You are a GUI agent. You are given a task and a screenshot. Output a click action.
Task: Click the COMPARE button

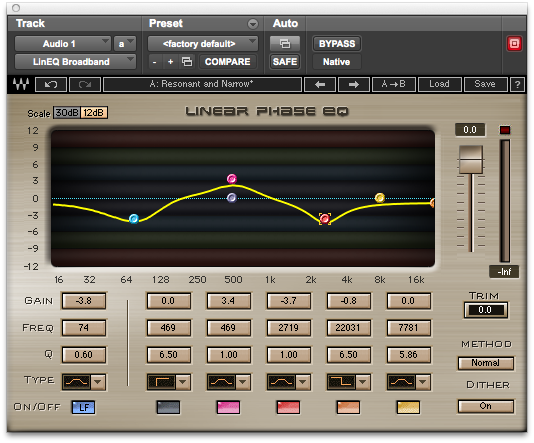click(227, 62)
